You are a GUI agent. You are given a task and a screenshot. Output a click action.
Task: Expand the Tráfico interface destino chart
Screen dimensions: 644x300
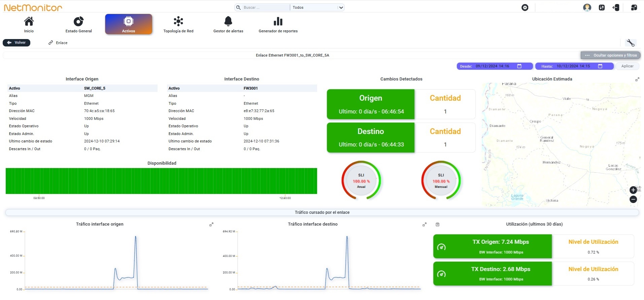tap(425, 225)
